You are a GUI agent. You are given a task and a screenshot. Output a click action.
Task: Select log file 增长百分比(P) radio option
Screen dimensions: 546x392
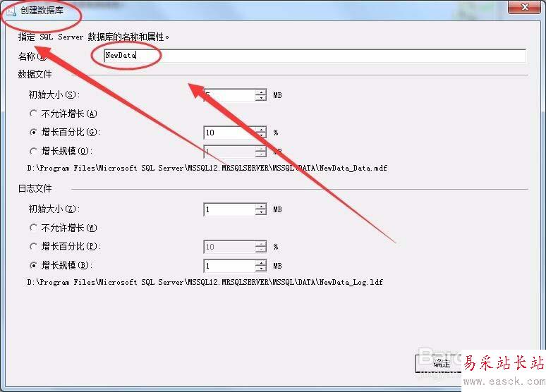coord(33,247)
